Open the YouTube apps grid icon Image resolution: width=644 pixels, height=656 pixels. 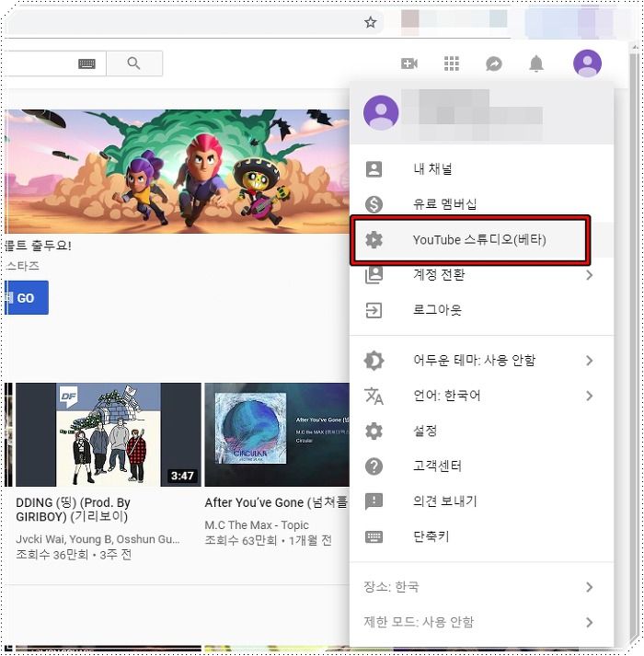point(452,63)
